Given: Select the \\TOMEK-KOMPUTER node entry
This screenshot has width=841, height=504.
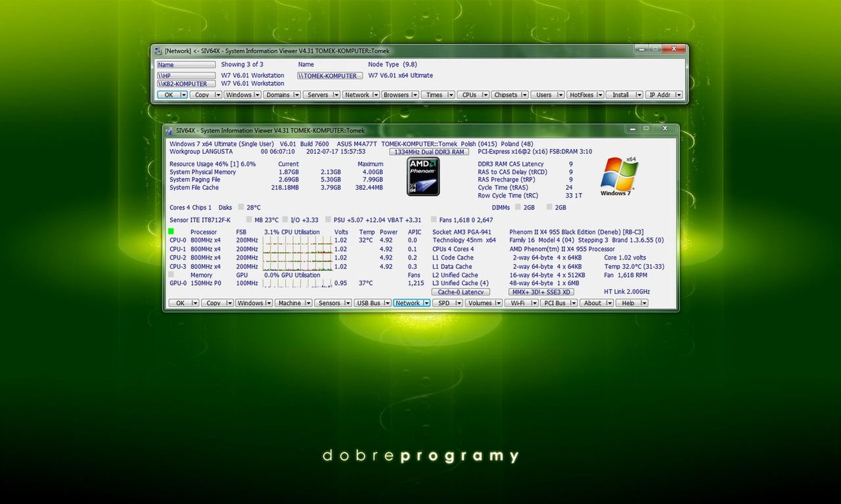Looking at the screenshot, I should (330, 76).
